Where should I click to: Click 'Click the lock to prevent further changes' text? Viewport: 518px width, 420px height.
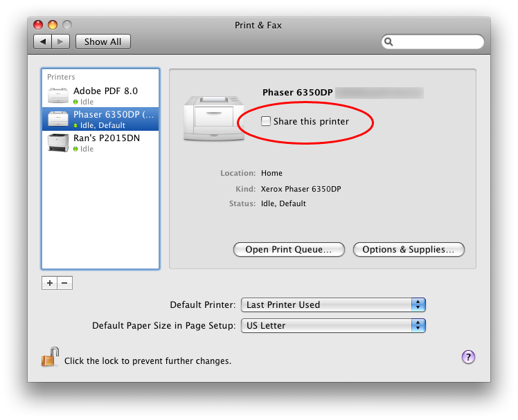pos(148,361)
